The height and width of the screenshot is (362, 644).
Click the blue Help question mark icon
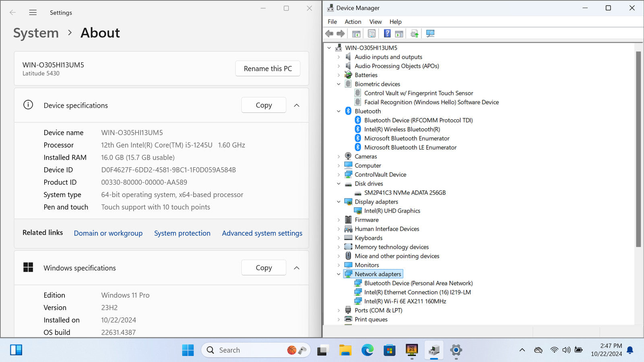coord(387,33)
